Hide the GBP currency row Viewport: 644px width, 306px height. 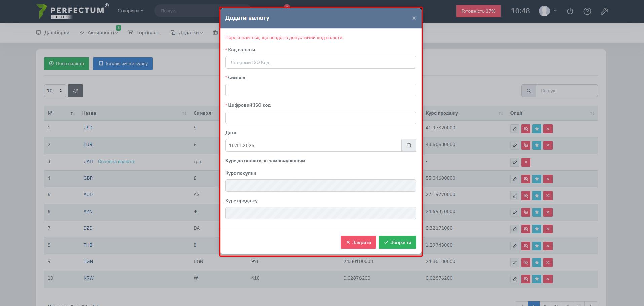[x=526, y=179]
